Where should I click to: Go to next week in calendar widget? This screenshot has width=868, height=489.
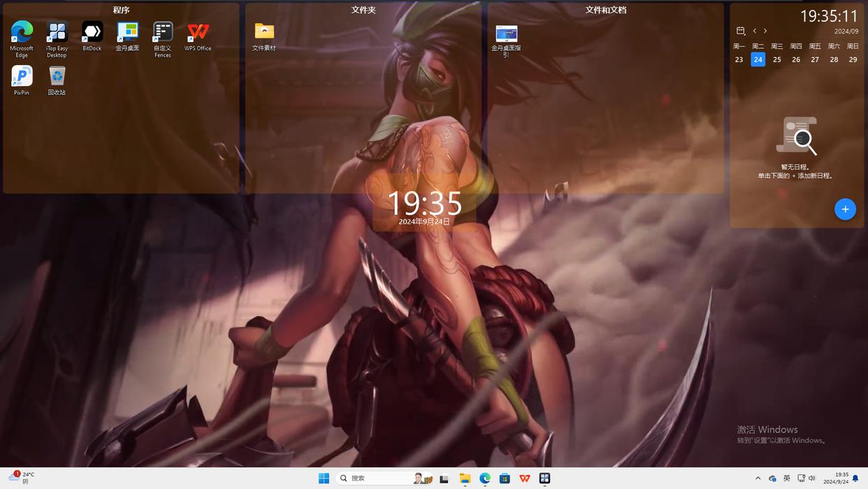(x=765, y=31)
